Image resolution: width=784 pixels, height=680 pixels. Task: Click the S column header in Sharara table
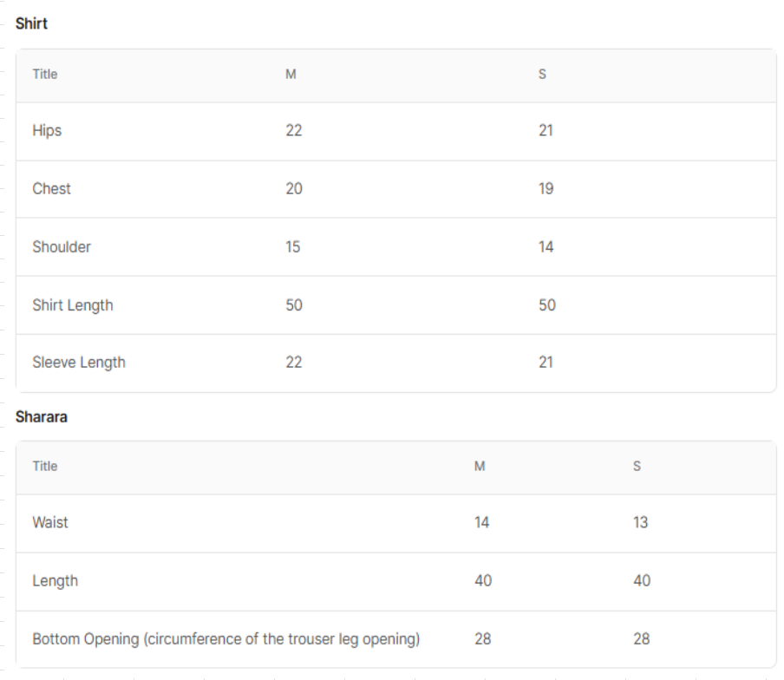click(637, 466)
